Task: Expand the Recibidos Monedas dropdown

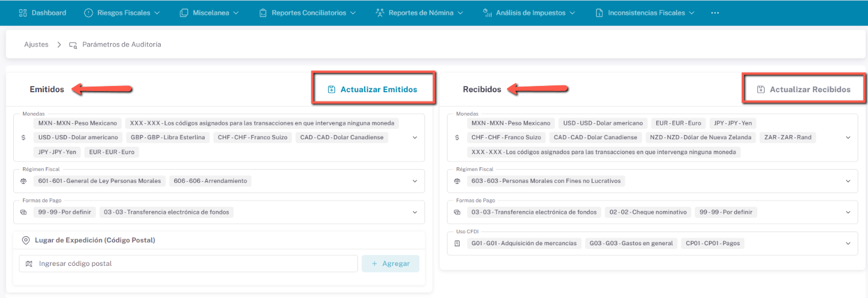Action: point(848,138)
